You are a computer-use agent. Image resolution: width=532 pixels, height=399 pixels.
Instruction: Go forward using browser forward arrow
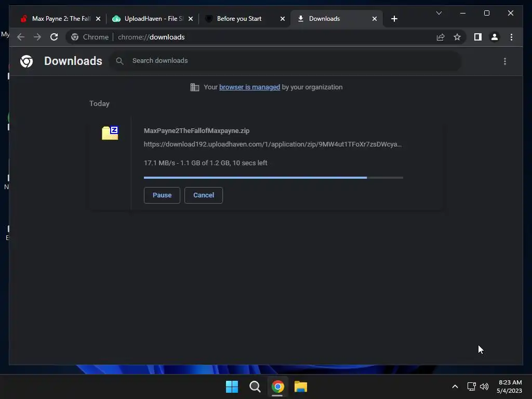tap(37, 37)
